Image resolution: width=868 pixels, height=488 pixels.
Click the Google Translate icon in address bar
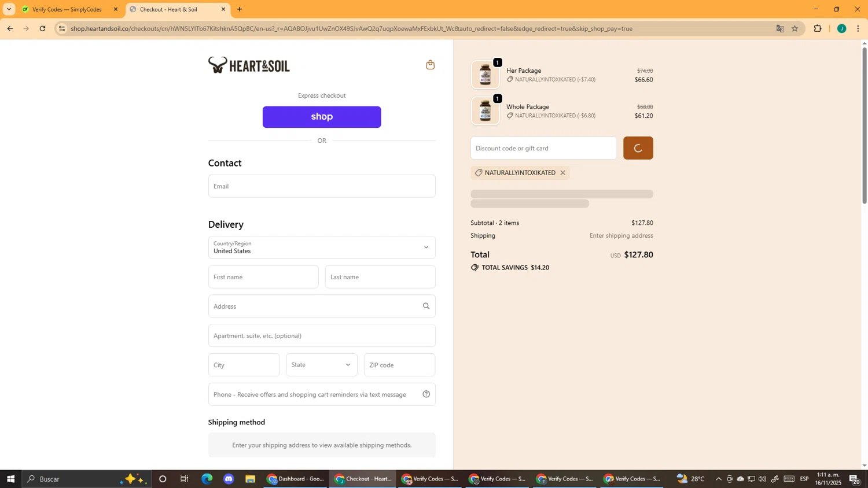(x=780, y=28)
